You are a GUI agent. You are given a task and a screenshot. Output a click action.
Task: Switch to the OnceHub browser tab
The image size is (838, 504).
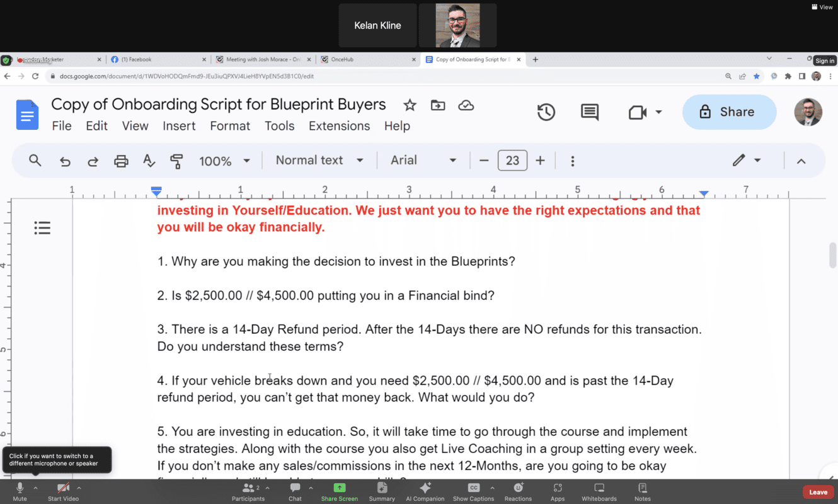pyautogui.click(x=368, y=60)
